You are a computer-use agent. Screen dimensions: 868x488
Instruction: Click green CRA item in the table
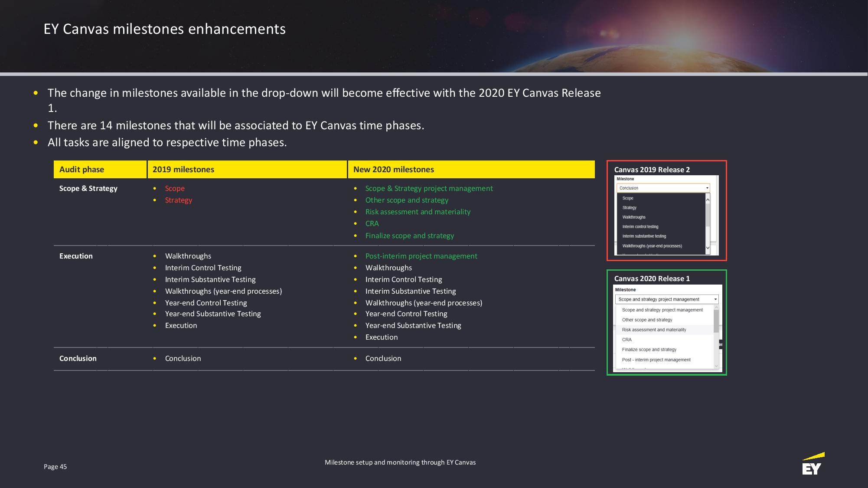372,223
